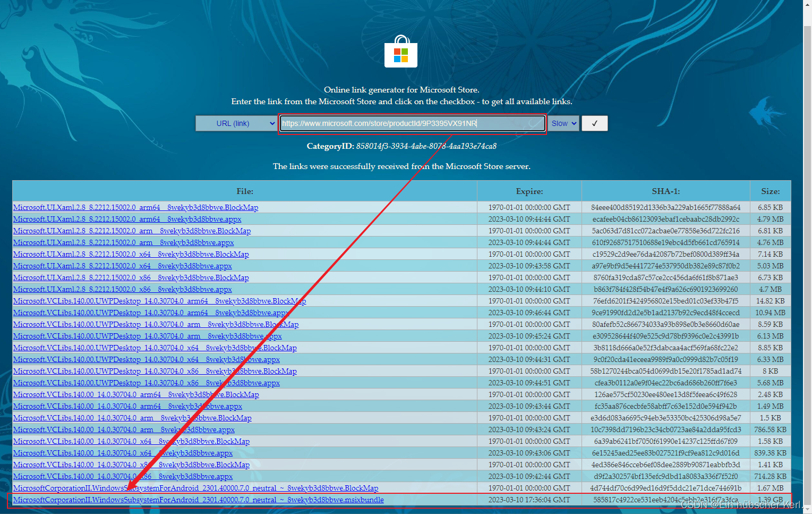This screenshot has height=514, width=812.
Task: Download Microsoft.UI.Xaml.2.8 x86 appx file
Action: [123, 289]
